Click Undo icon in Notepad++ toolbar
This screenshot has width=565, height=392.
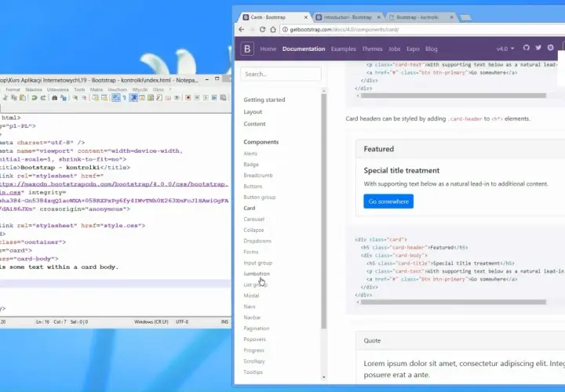tap(35, 97)
